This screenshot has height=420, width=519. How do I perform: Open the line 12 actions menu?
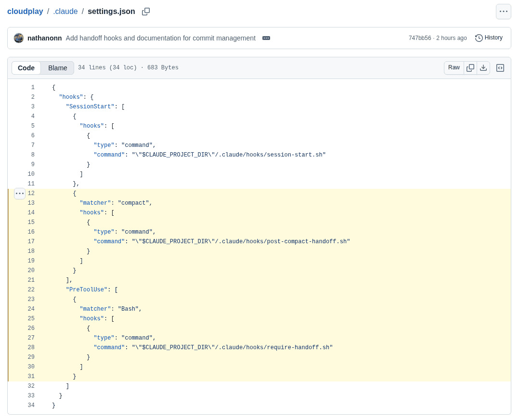click(x=20, y=194)
